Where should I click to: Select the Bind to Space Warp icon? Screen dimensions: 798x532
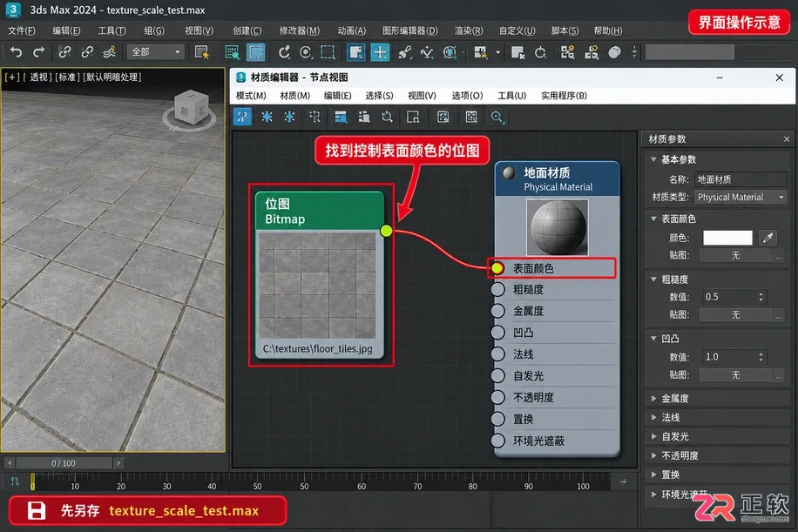pos(110,52)
